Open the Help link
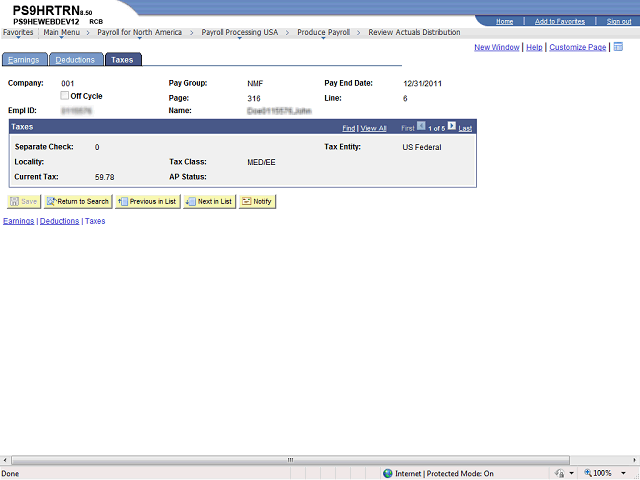The height and width of the screenshot is (480, 640). click(534, 47)
